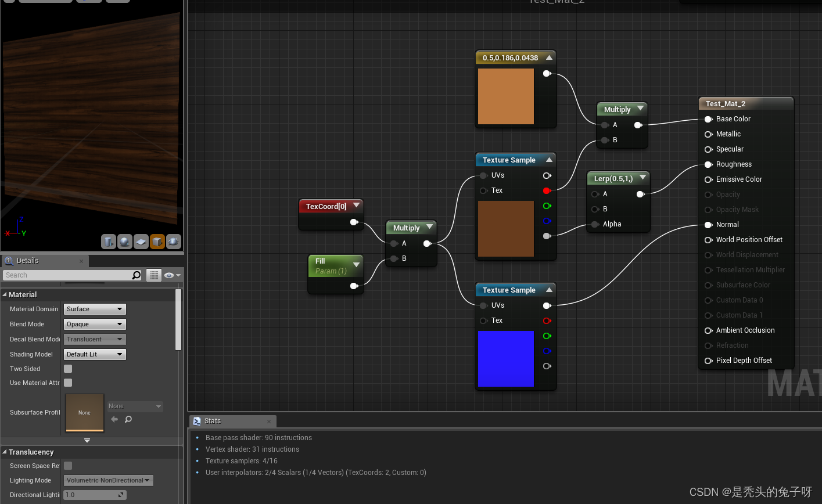Collapse the Material section in Details

click(x=6, y=294)
